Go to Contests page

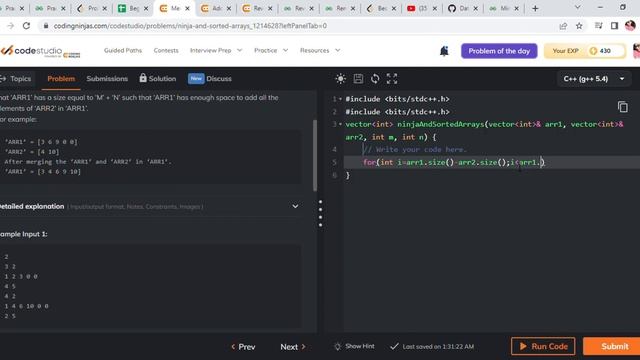tap(166, 50)
